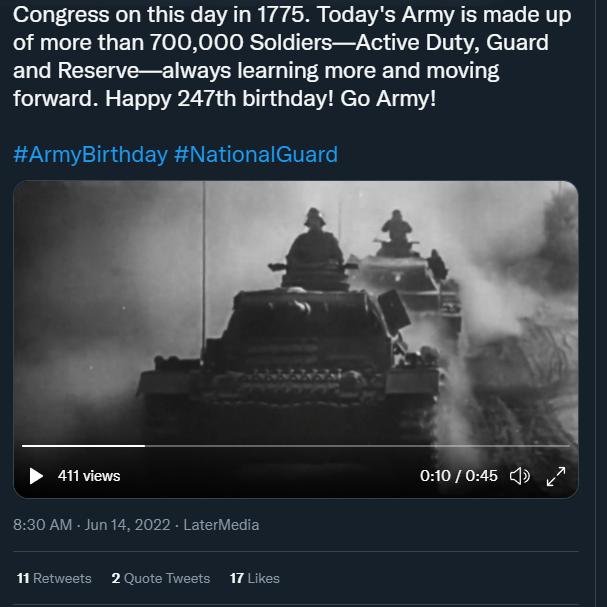Seek to the middle of the unplayed progress bar
The height and width of the screenshot is (607, 607).
click(357, 445)
